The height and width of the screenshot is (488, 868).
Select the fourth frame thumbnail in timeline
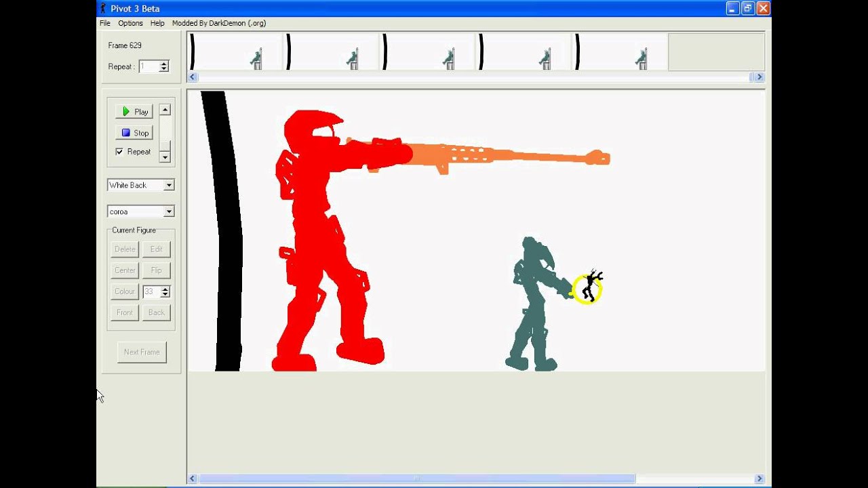(524, 52)
